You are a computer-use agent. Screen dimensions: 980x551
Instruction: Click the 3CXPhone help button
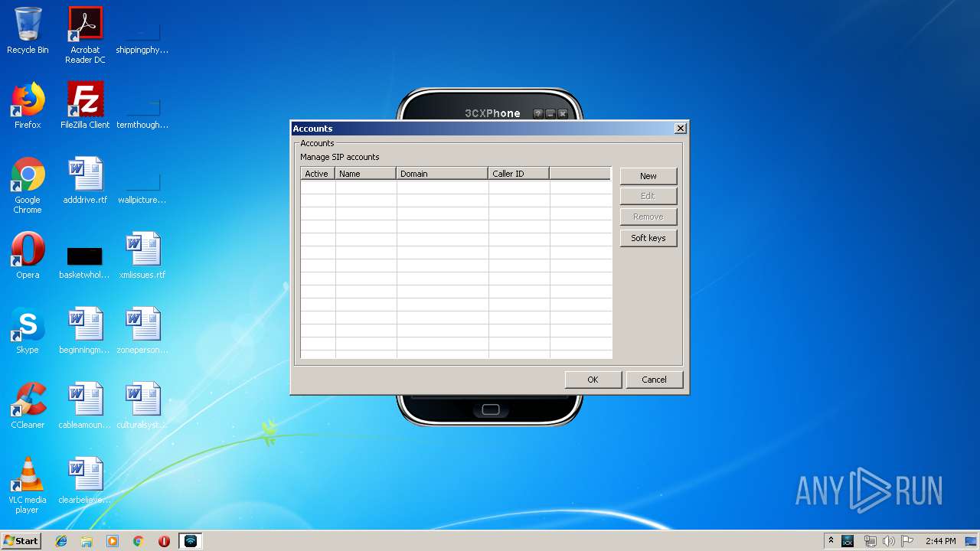click(x=538, y=114)
